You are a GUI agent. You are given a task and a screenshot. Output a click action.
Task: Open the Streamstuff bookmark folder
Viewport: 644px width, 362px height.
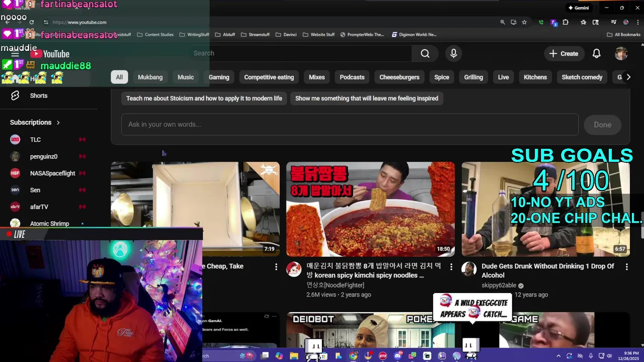coord(255,35)
